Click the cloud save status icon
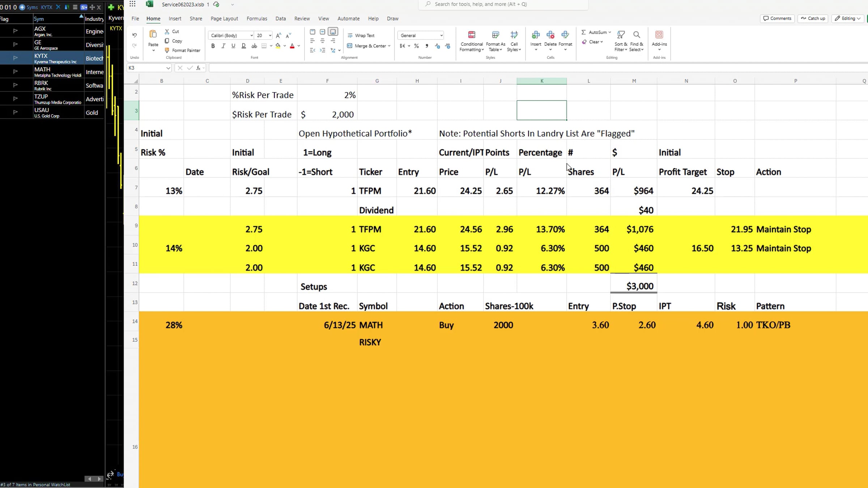 coord(216,4)
